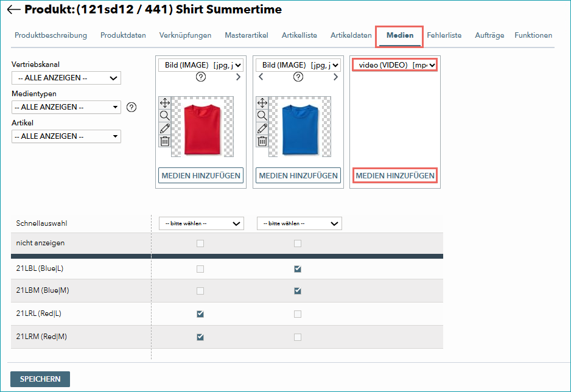571x392 pixels.
Task: Open media type dropdown above the red shirt
Action: pos(201,65)
